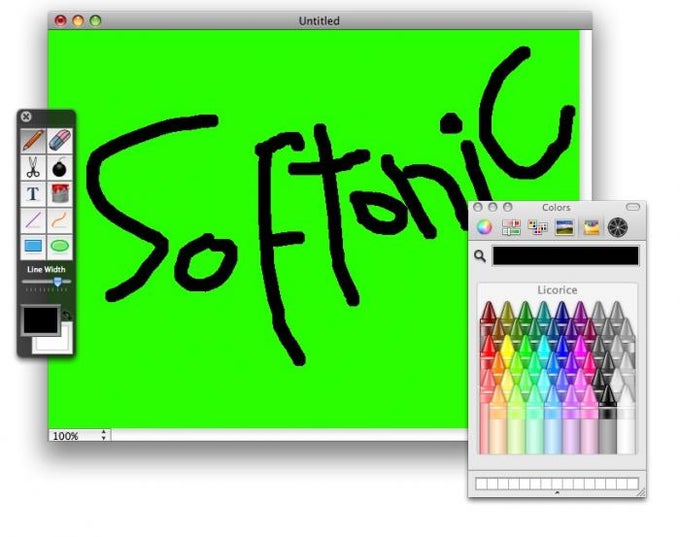Open the dark wheel custom picker tab
Screen dimensions: 680x537
click(x=618, y=227)
